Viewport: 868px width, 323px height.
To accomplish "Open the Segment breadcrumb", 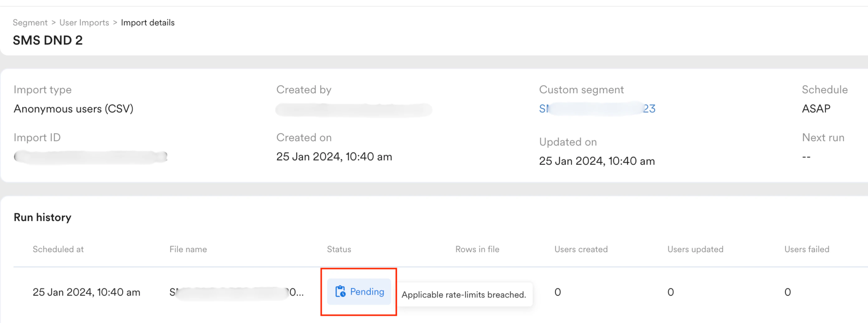I will [x=30, y=22].
